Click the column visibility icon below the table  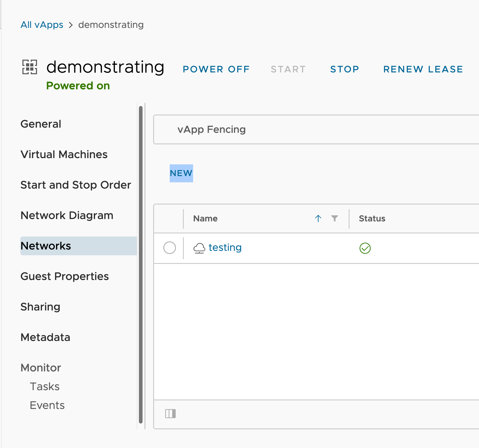click(170, 414)
